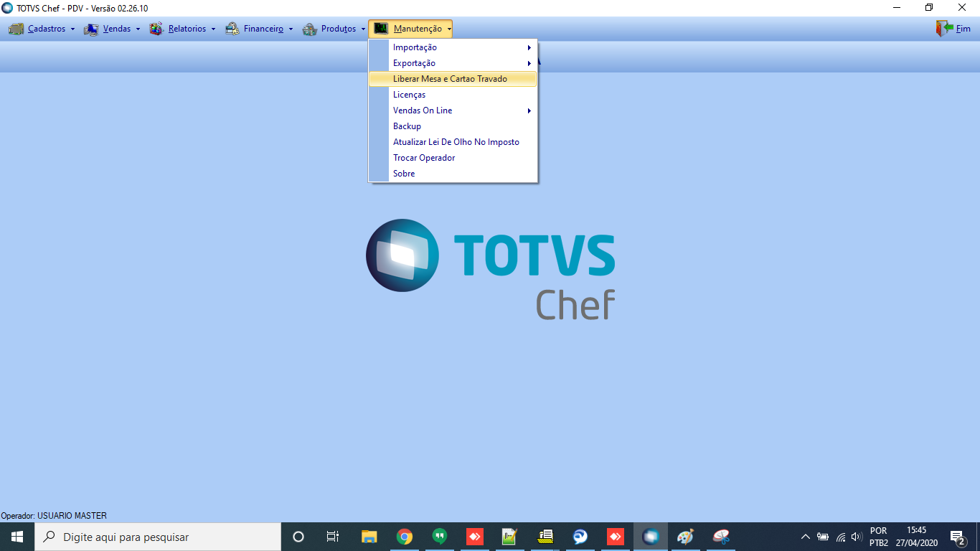Expand the Vendas dropdown arrow
Image resolution: width=980 pixels, height=551 pixels.
(x=138, y=29)
